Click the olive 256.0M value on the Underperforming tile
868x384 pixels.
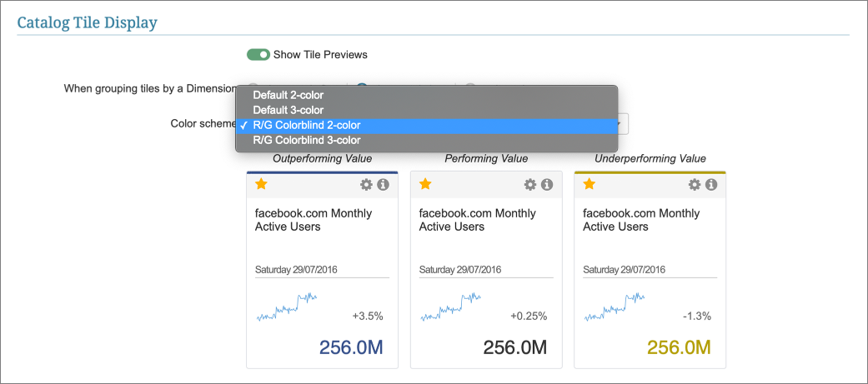(679, 347)
